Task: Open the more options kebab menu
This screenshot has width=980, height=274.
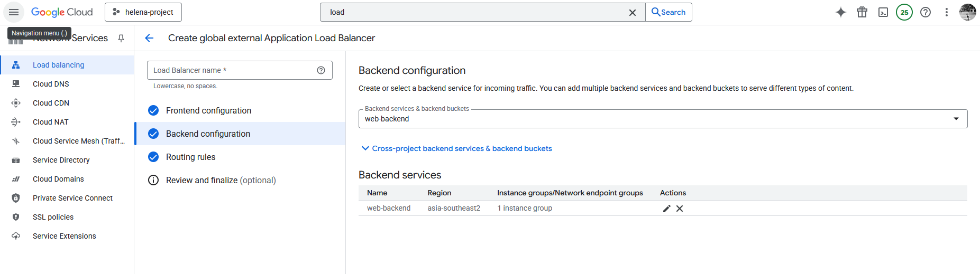Action: (947, 12)
